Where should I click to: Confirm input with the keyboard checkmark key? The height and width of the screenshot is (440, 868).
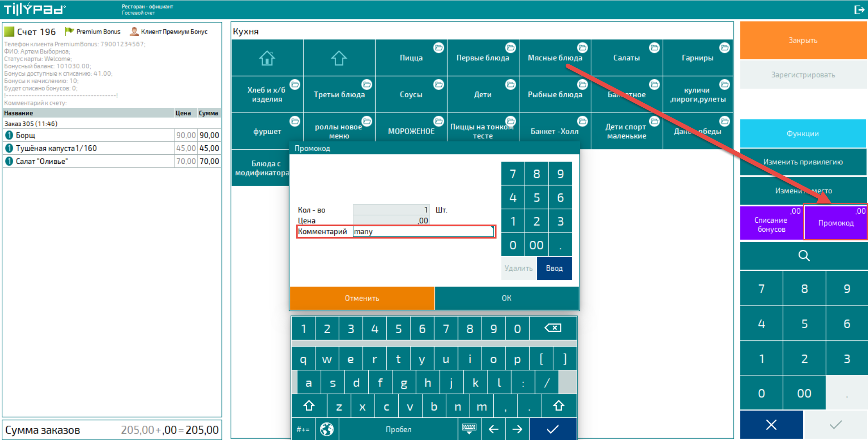tap(553, 429)
